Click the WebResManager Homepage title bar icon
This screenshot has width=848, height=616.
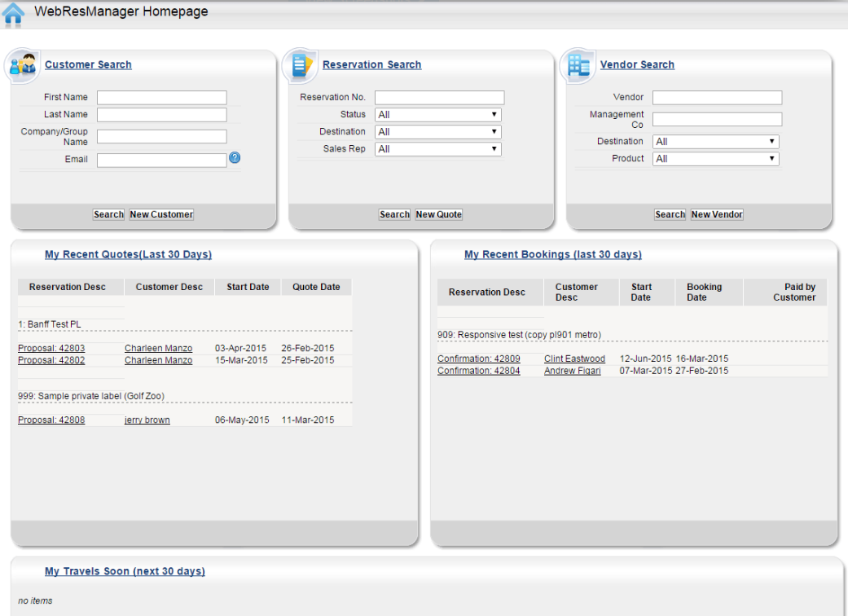tap(11, 14)
